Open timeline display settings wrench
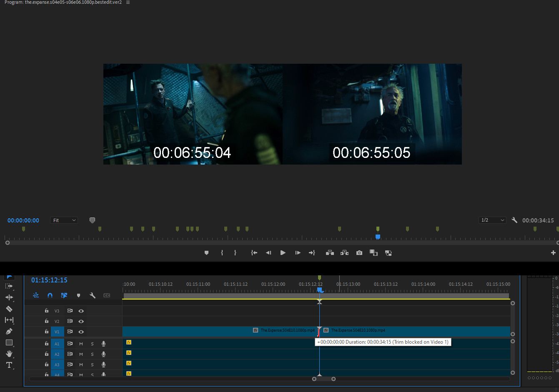 pyautogui.click(x=93, y=295)
